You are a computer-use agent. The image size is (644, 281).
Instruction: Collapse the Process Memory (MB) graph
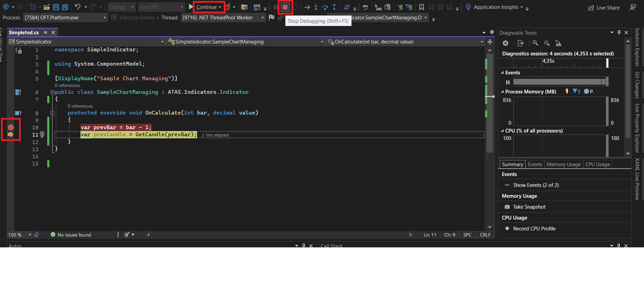[x=502, y=92]
